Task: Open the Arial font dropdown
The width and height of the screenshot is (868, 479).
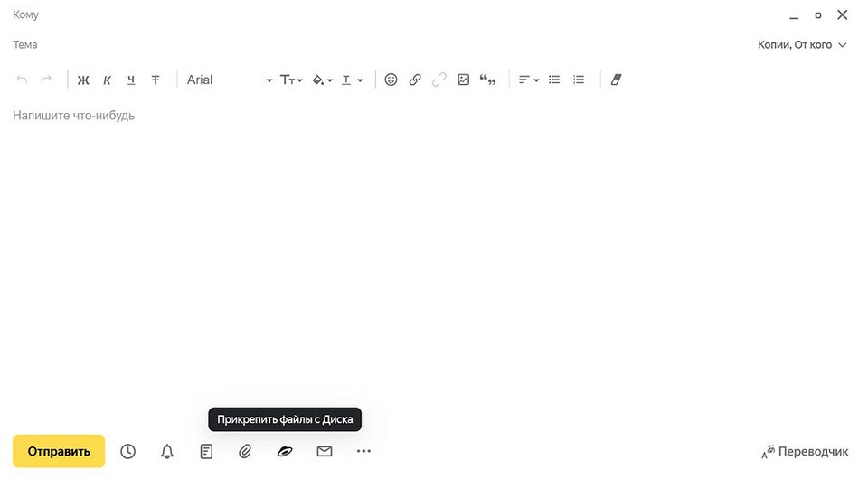Action: tap(229, 80)
